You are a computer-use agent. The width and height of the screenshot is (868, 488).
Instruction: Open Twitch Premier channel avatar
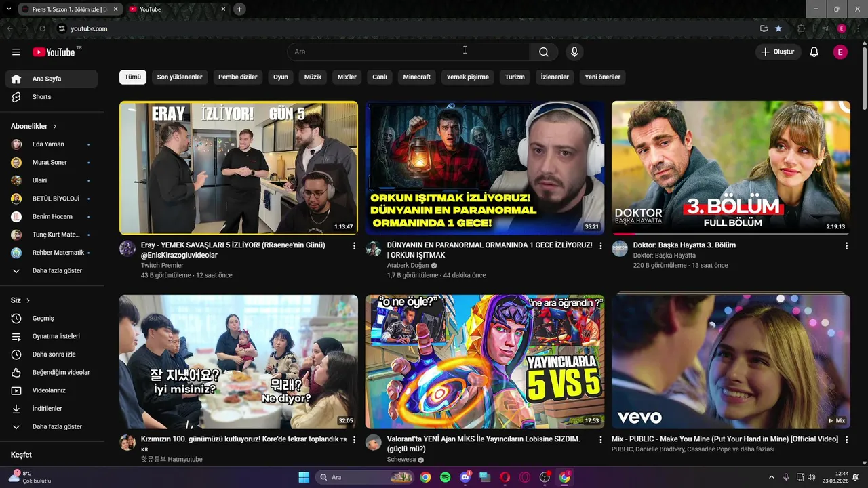tap(127, 248)
